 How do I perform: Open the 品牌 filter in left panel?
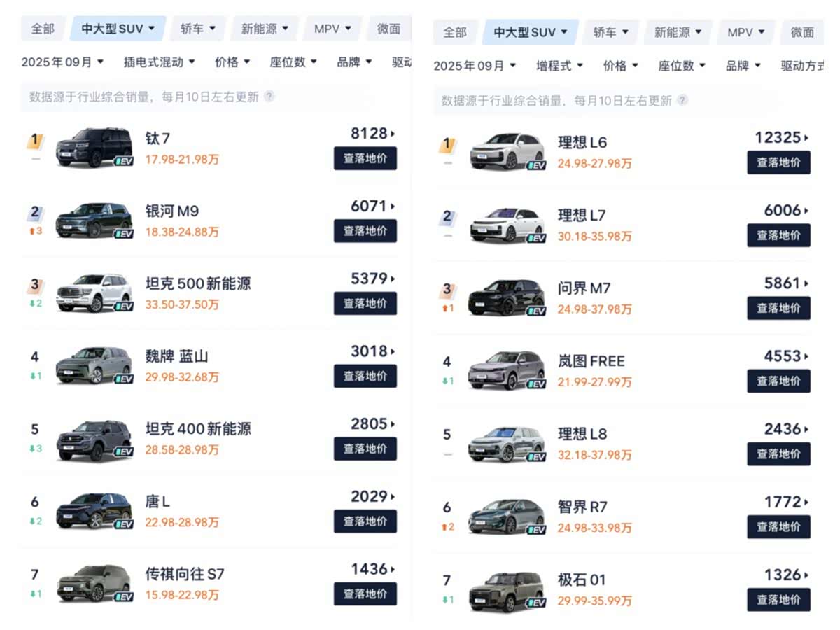[x=354, y=62]
